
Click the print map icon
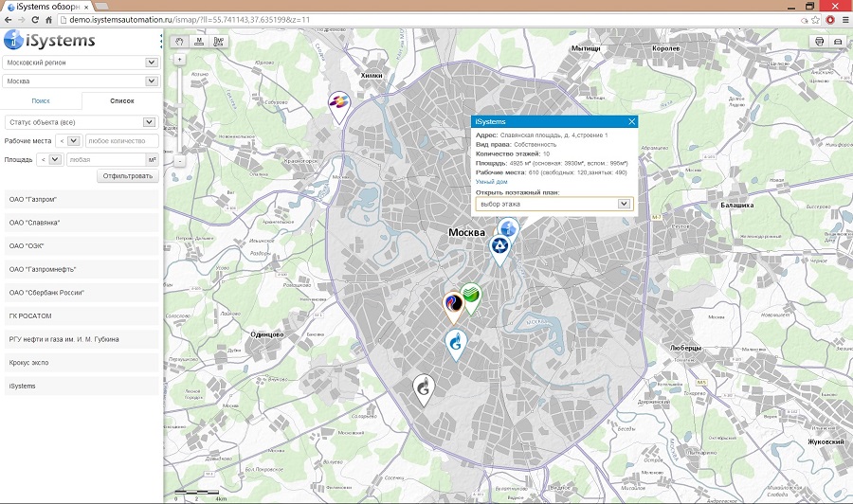tap(819, 42)
